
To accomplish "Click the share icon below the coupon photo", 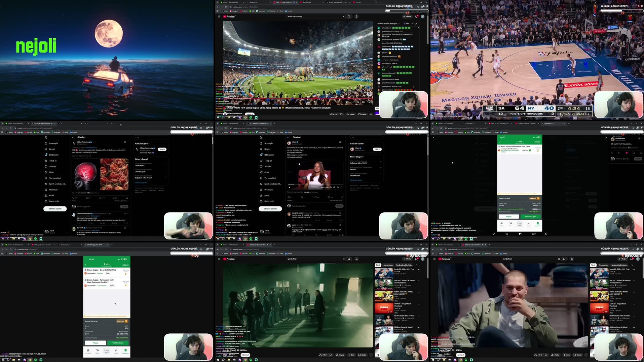I will [545, 234].
